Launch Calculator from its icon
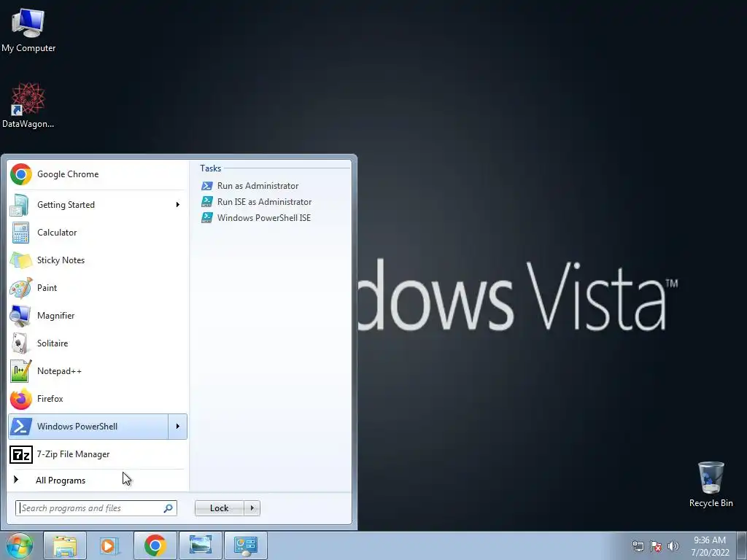Image resolution: width=747 pixels, height=560 pixels. (x=20, y=233)
